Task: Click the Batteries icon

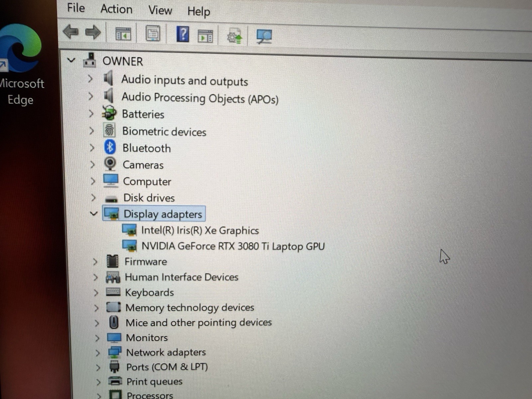Action: click(x=109, y=113)
